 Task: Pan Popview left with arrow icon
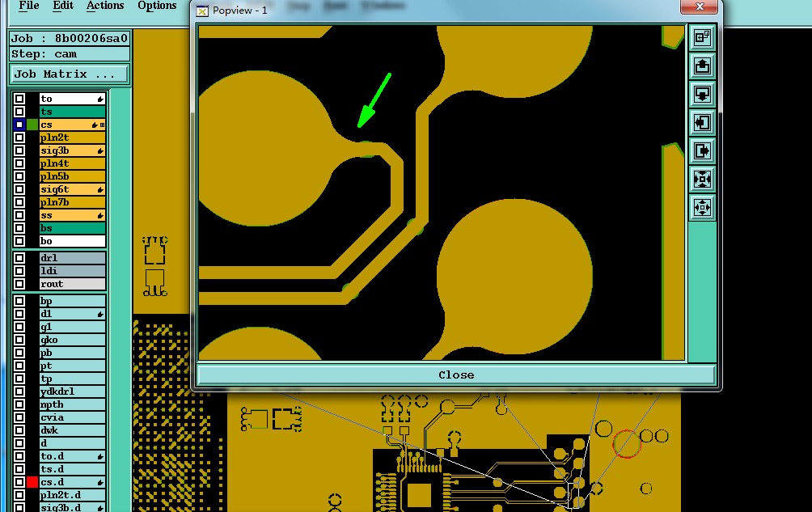[x=702, y=123]
